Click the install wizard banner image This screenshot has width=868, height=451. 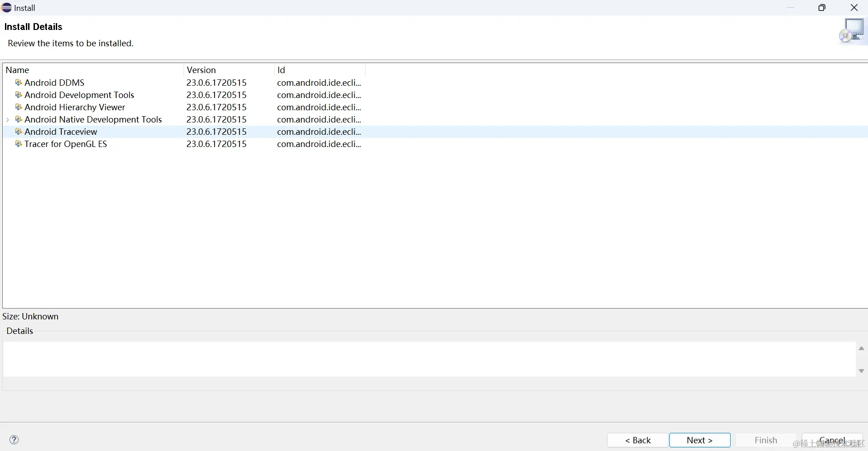coord(853,30)
